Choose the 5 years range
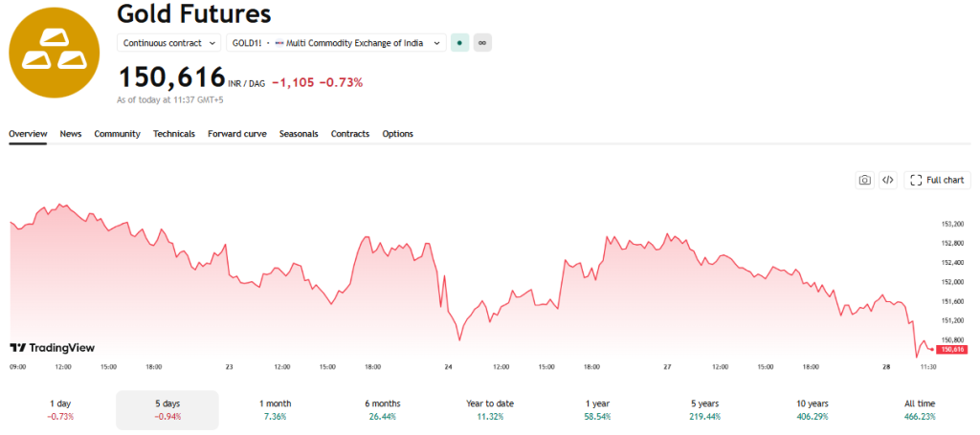 coord(705,410)
